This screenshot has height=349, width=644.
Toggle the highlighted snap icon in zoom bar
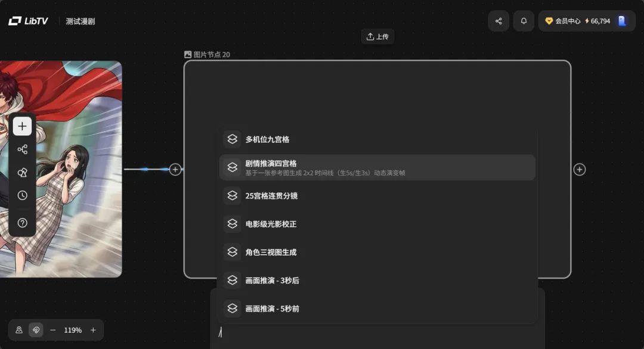pos(36,330)
